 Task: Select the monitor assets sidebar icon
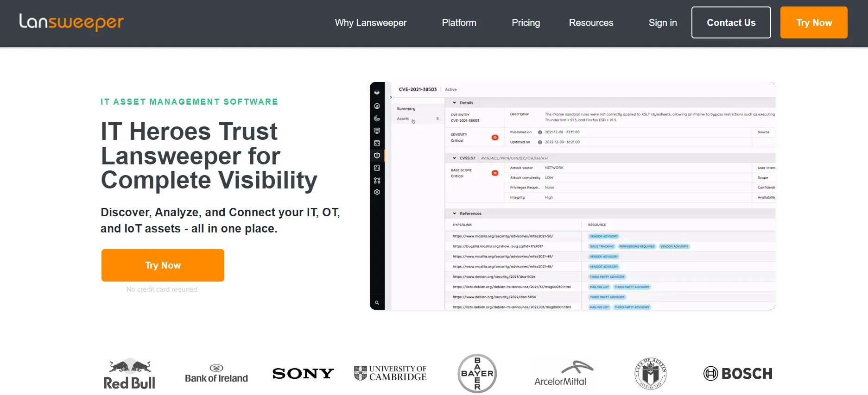point(377,131)
